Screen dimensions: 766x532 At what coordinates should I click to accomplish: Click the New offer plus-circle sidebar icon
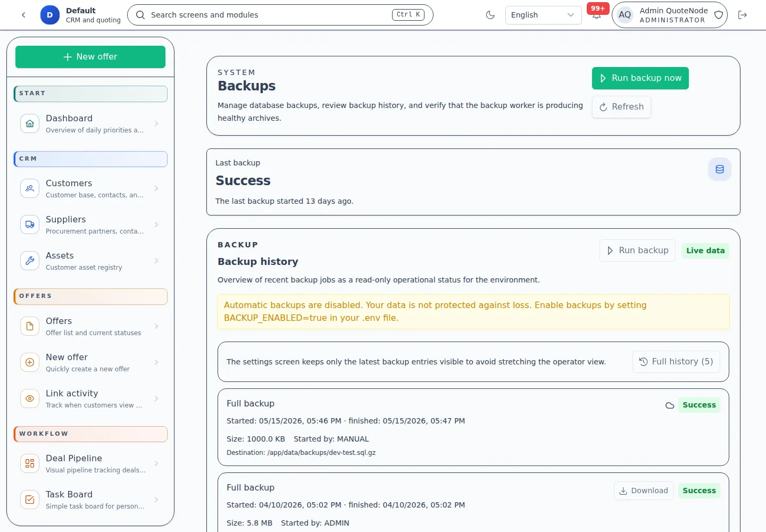(30, 362)
